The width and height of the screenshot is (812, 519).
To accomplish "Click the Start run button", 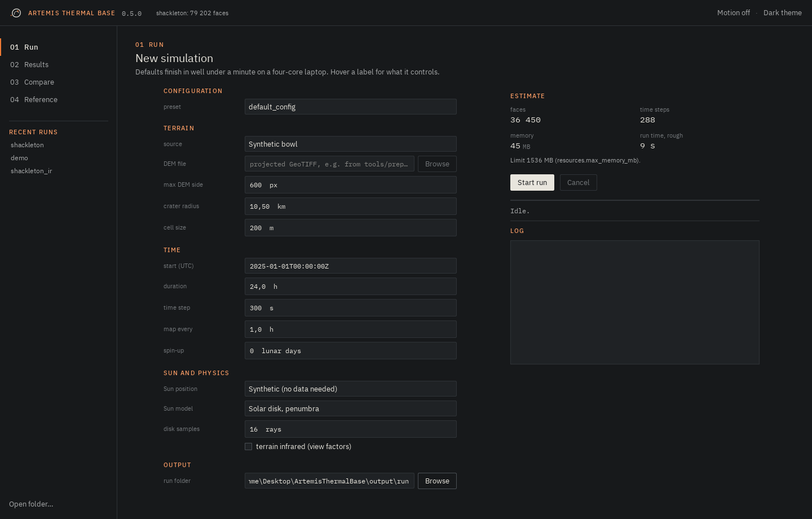I will coord(532,182).
